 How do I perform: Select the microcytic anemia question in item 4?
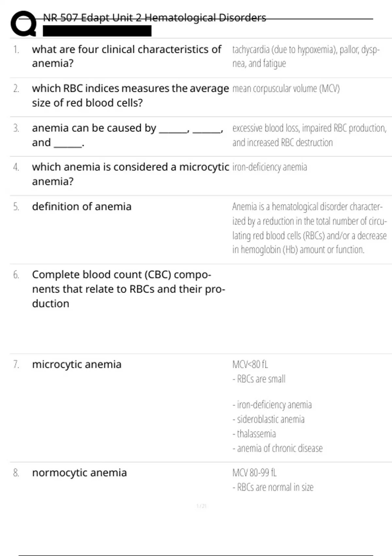click(130, 174)
